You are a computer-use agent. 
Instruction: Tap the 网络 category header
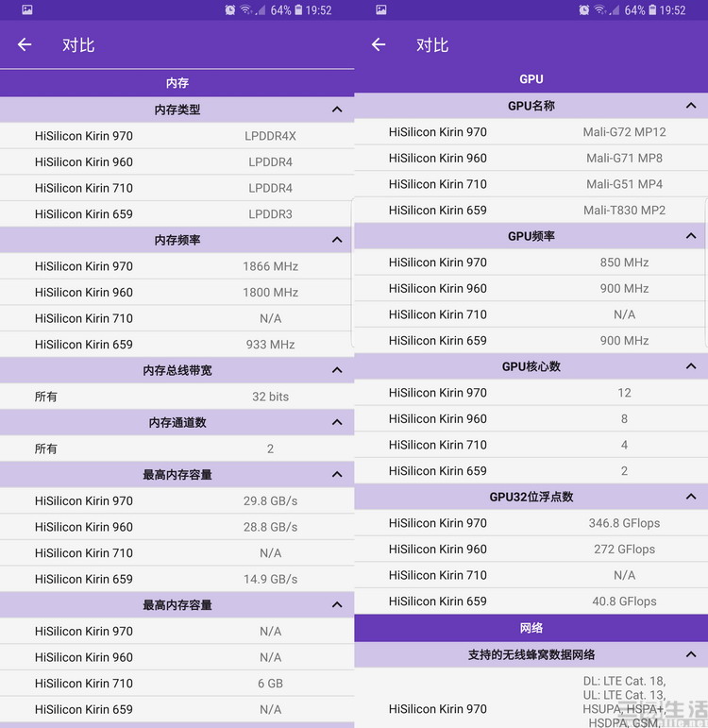coord(531,628)
